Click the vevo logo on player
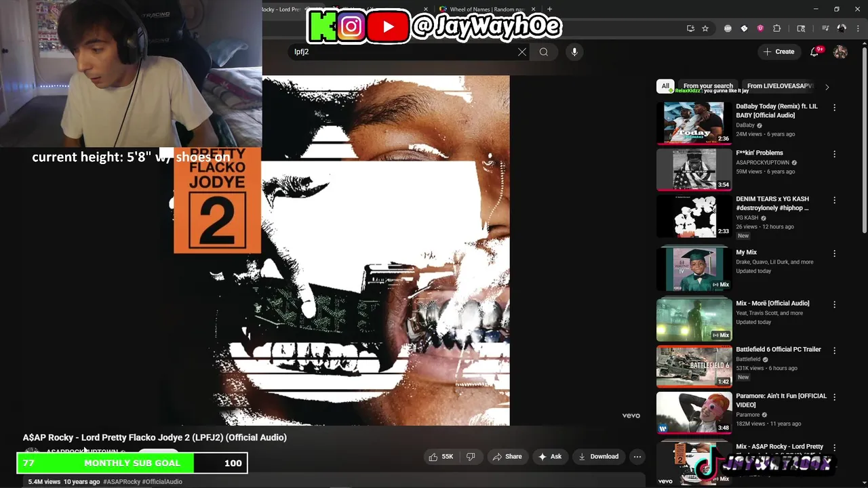The height and width of the screenshot is (488, 868). (x=631, y=415)
